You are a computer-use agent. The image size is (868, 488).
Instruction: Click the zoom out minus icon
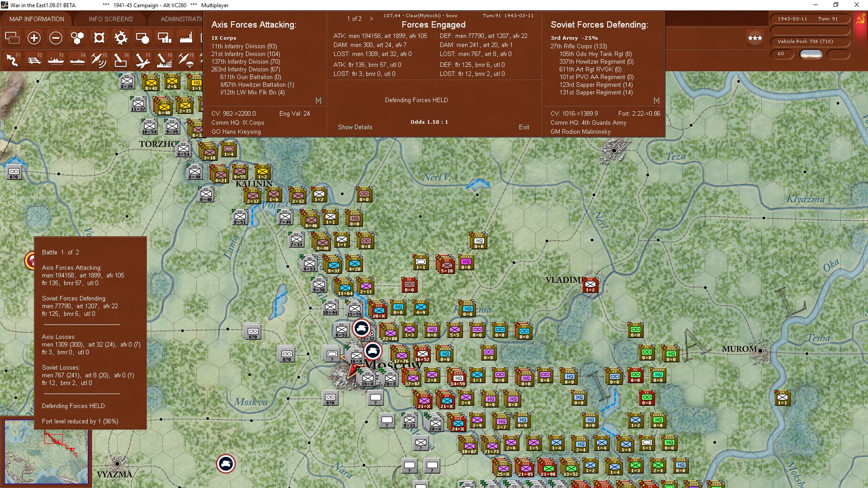56,38
